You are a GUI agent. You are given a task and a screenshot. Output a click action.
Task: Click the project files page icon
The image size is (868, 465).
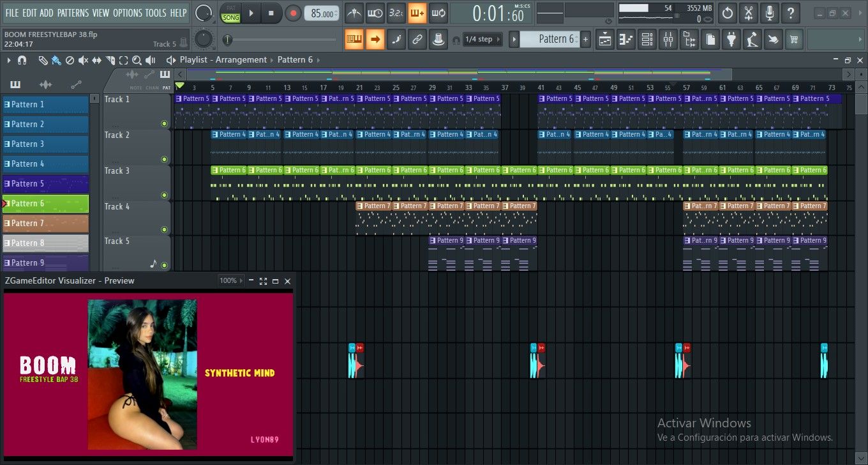710,39
